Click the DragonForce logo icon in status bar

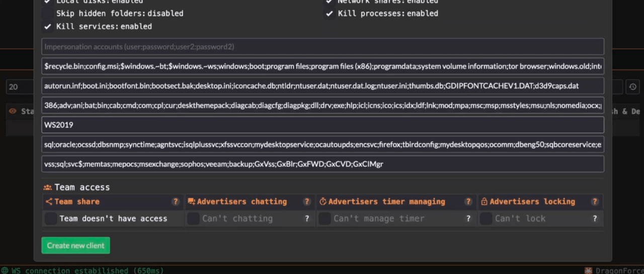point(589,270)
